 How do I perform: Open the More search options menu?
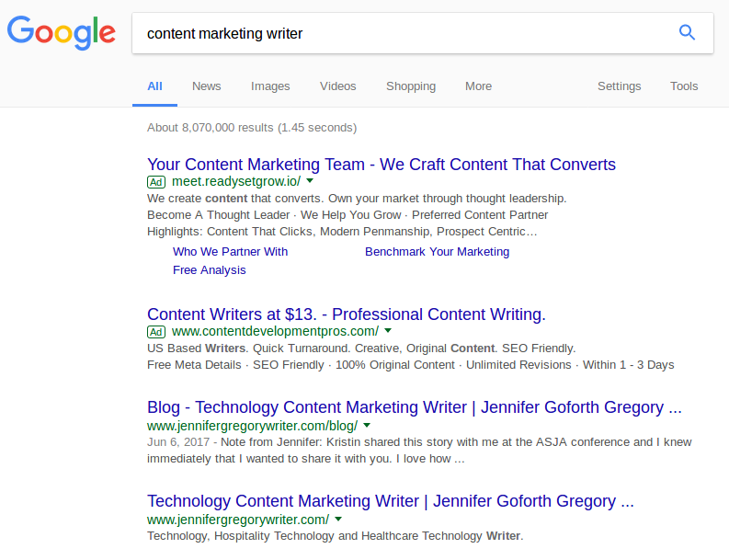[x=478, y=86]
